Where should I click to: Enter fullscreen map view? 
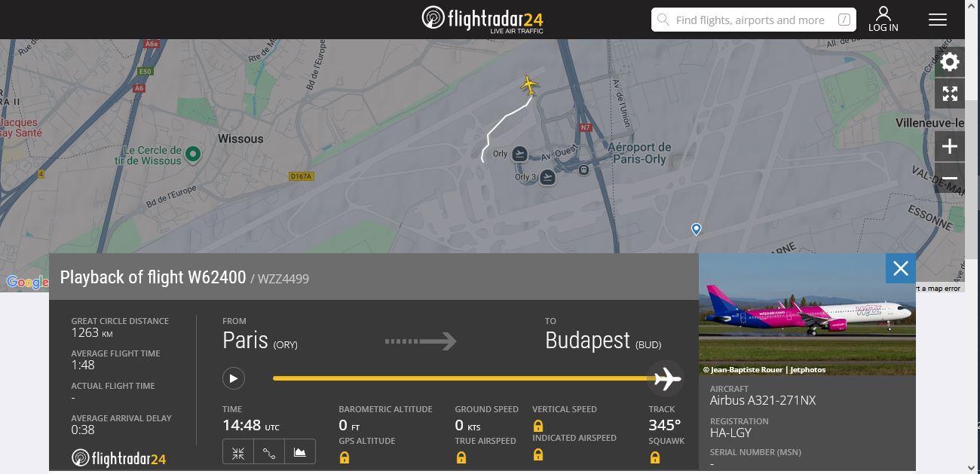[x=949, y=94]
